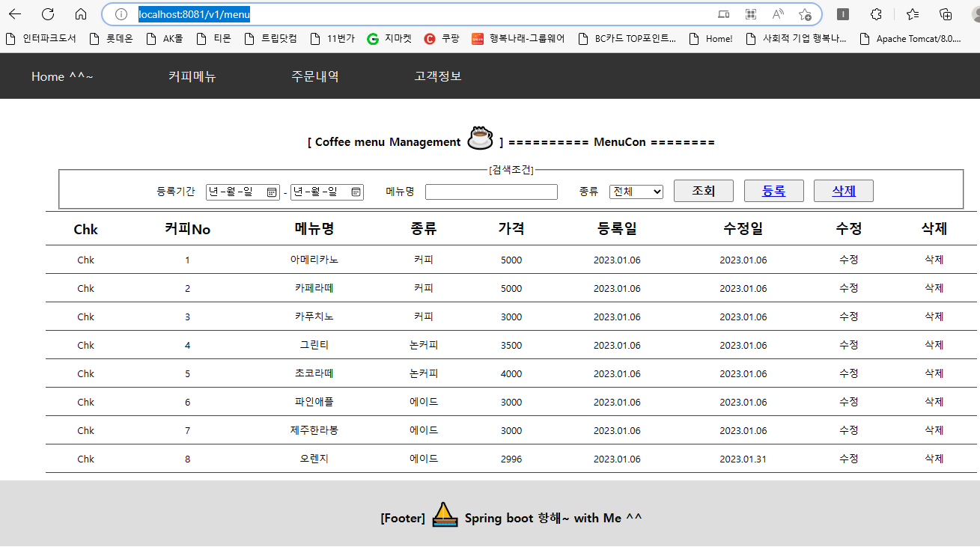Select Chk for 카페라떼 row
980x547 pixels.
(86, 288)
